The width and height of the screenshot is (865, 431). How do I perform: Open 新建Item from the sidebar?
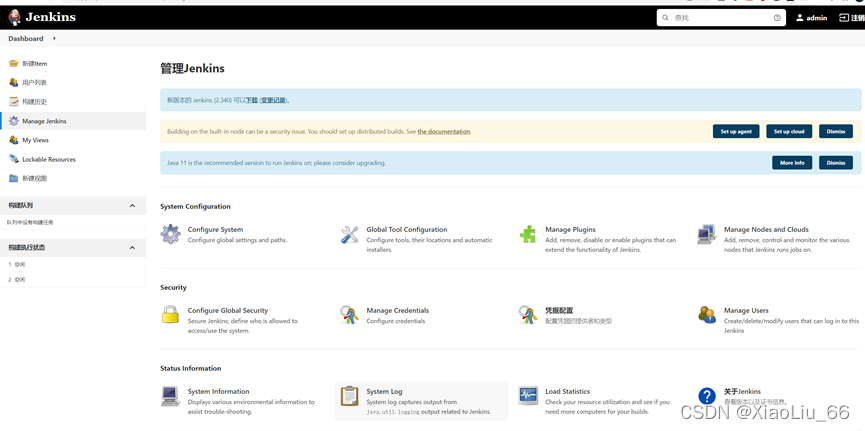(35, 63)
